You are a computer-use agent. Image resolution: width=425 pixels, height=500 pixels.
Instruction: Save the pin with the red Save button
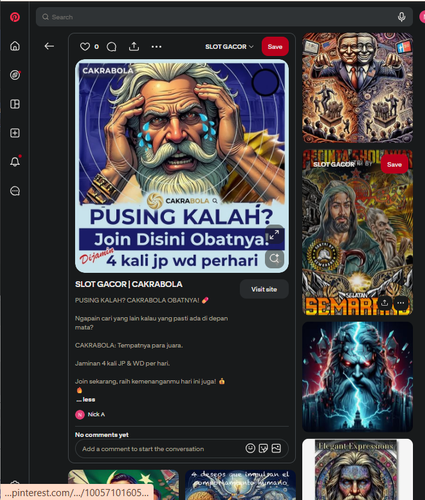(x=275, y=47)
